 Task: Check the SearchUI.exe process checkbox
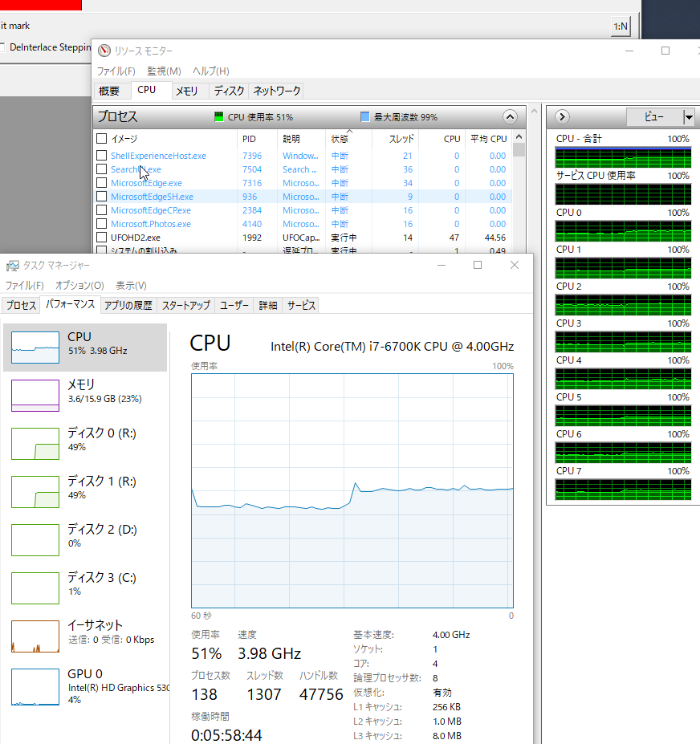[102, 169]
